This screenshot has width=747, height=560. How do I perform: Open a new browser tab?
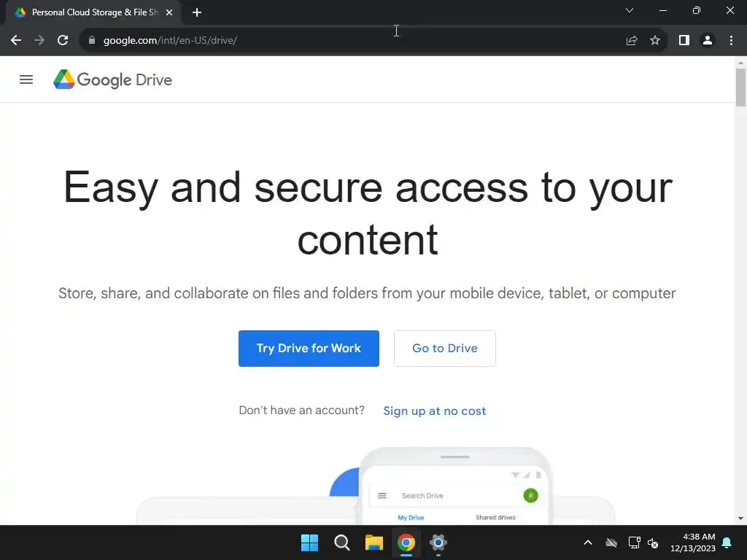pyautogui.click(x=197, y=12)
